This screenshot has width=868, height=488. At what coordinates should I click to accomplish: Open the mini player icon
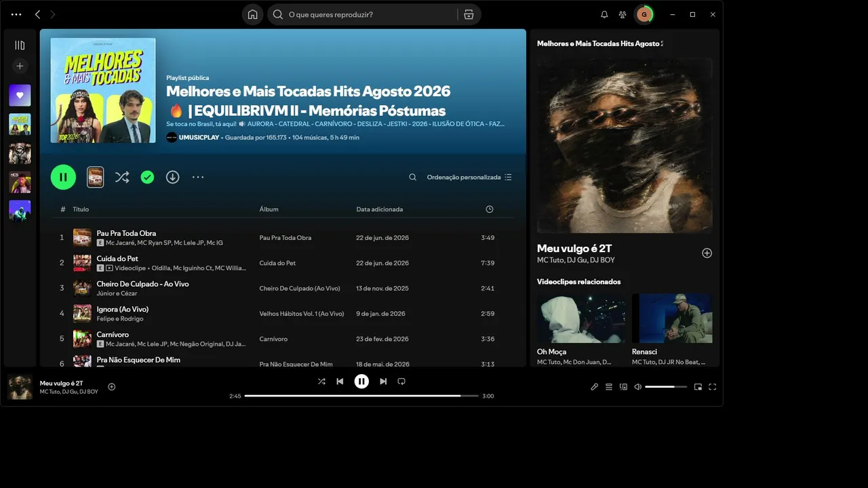(698, 387)
